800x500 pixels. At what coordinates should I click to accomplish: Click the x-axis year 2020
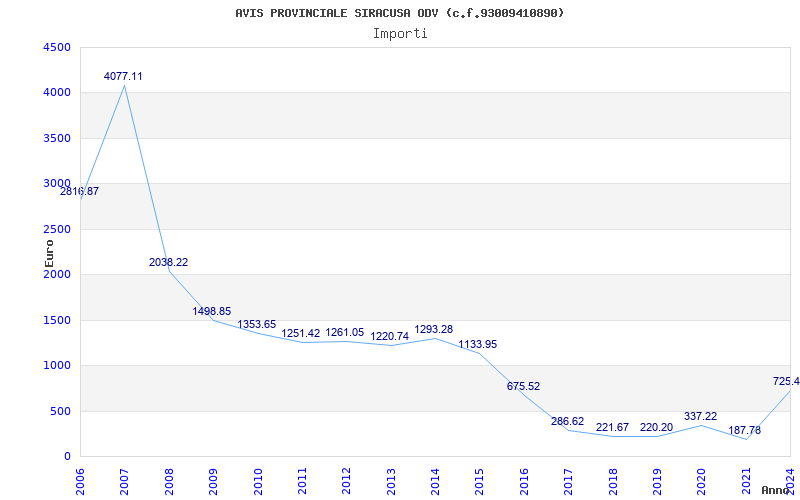coord(702,482)
